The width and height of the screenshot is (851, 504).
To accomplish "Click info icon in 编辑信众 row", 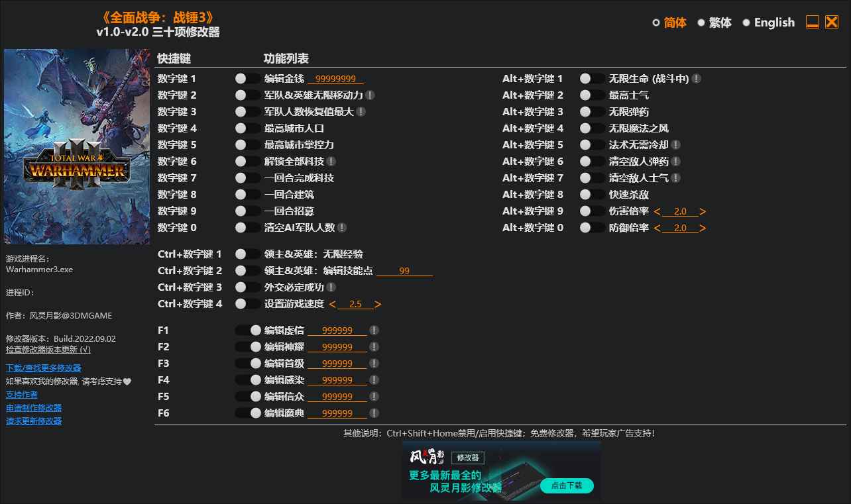I will (x=374, y=397).
